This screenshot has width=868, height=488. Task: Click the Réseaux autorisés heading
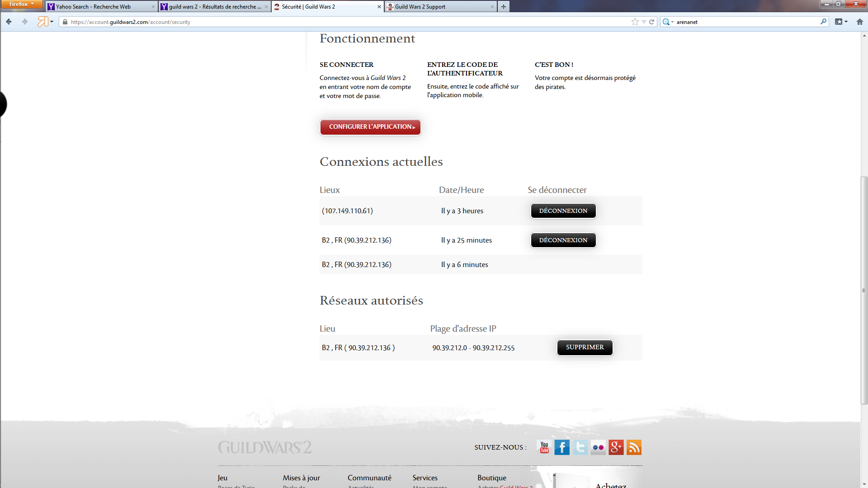pyautogui.click(x=371, y=300)
